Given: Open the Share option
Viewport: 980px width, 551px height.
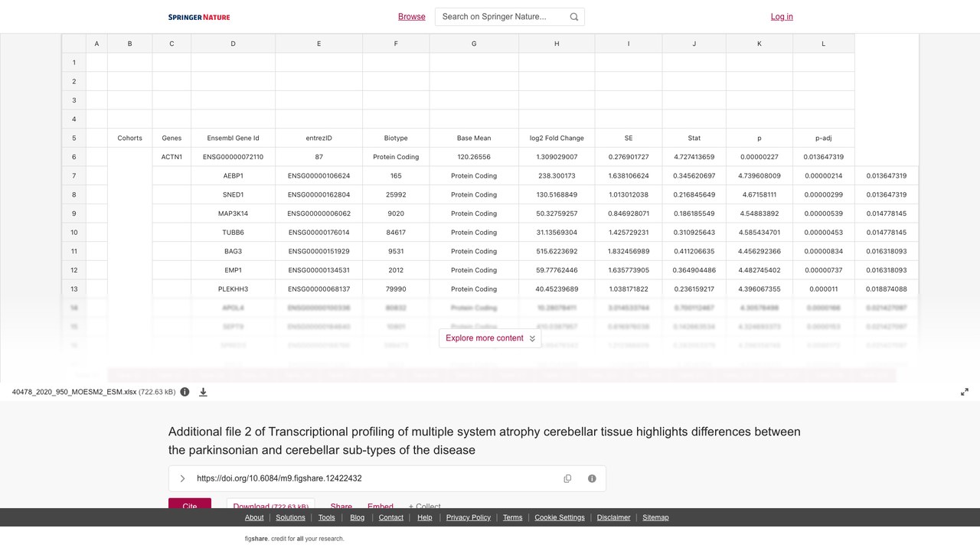Looking at the screenshot, I should click(341, 504).
